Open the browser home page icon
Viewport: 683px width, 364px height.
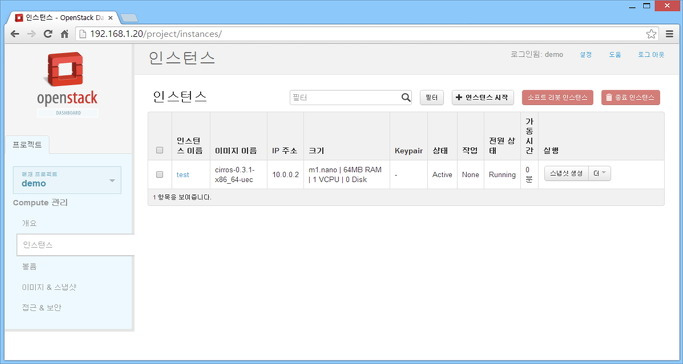click(64, 34)
